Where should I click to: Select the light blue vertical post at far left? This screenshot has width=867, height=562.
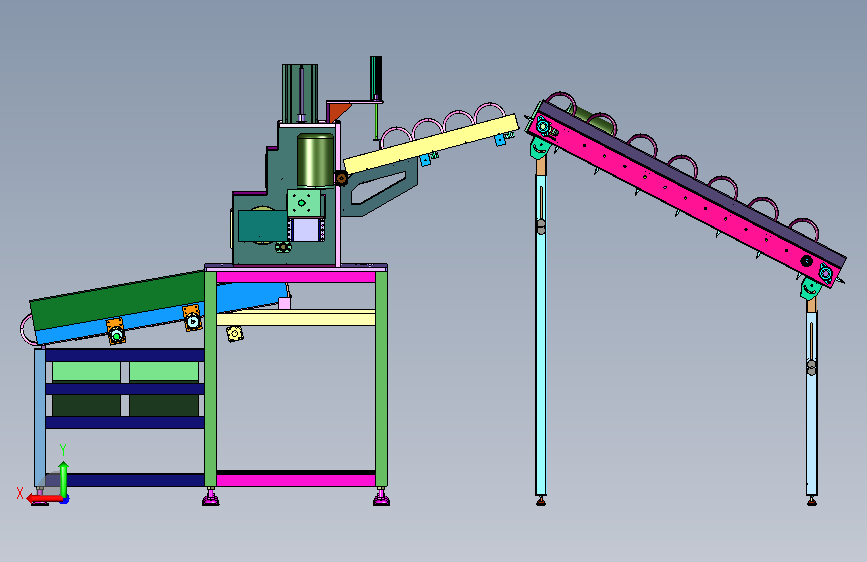40,418
